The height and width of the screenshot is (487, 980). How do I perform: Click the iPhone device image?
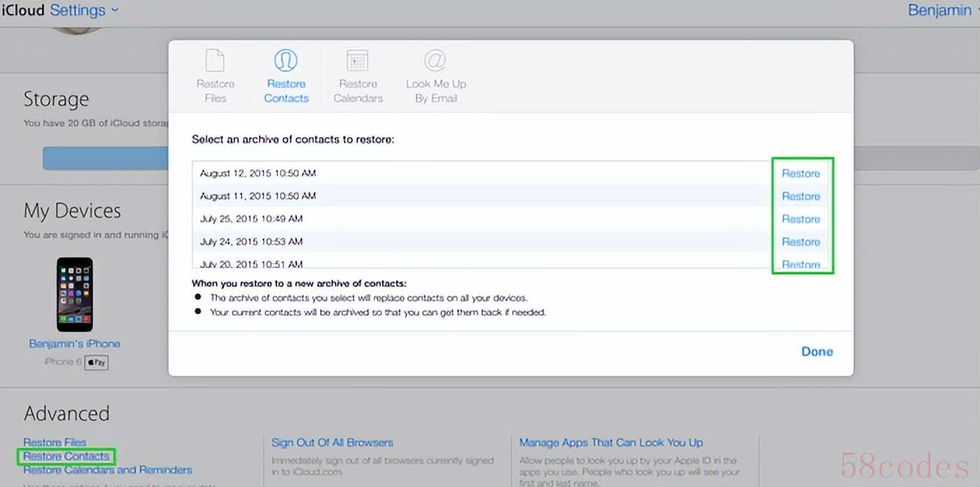click(75, 295)
